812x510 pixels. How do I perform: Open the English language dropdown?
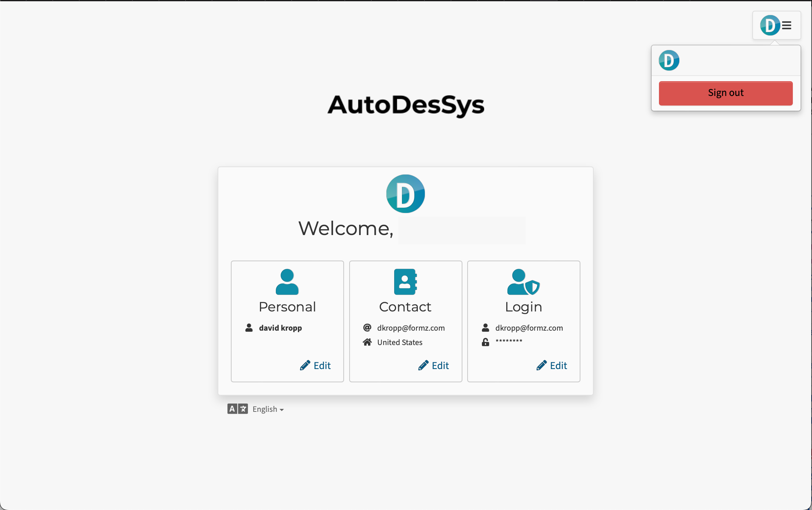click(x=268, y=409)
